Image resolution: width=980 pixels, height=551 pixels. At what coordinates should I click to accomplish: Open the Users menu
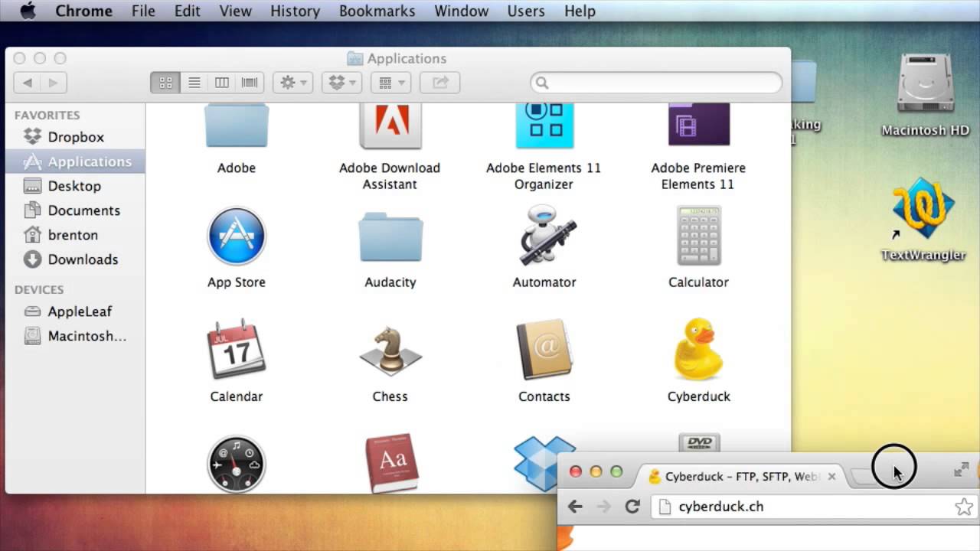point(526,11)
